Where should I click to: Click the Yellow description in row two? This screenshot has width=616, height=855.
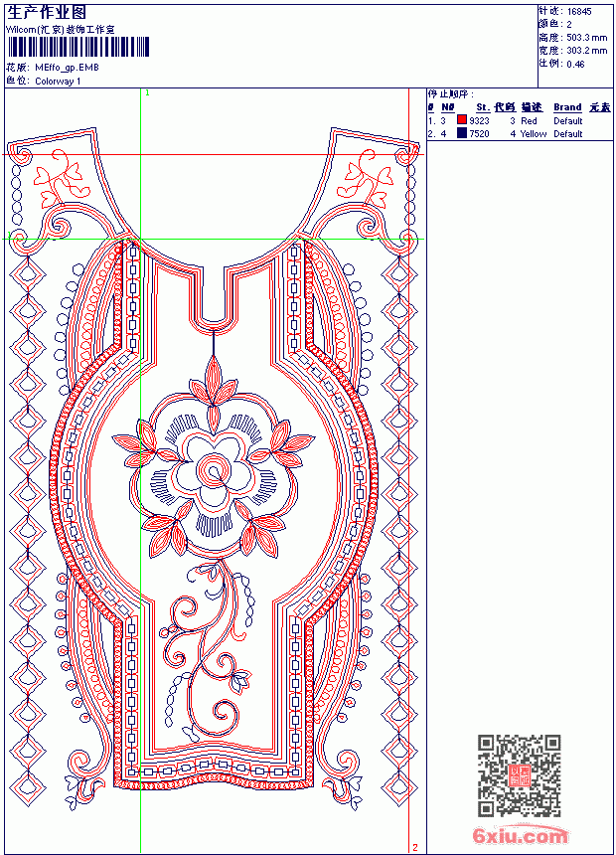533,133
